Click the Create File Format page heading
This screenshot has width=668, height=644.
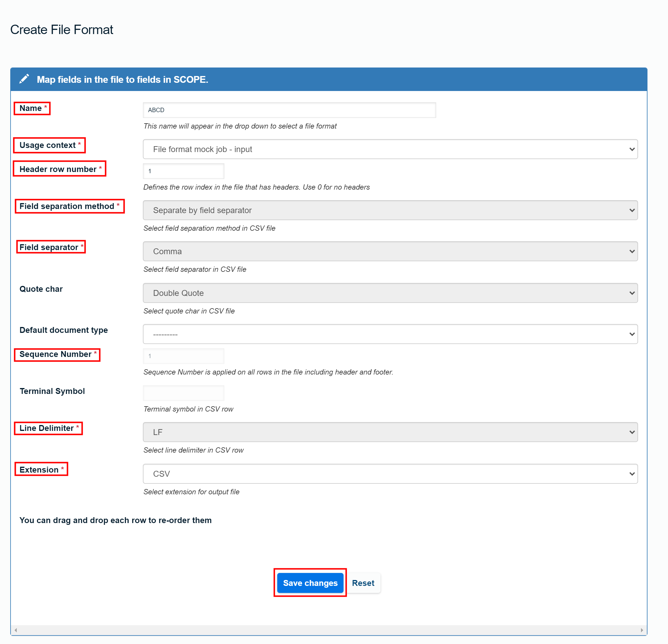coord(62,30)
